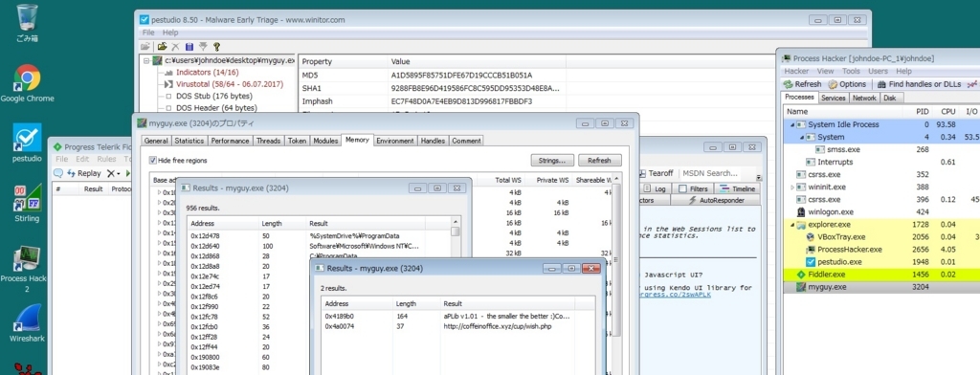Click the Refresh button in Memory tab
980x375 pixels.
[x=599, y=160]
